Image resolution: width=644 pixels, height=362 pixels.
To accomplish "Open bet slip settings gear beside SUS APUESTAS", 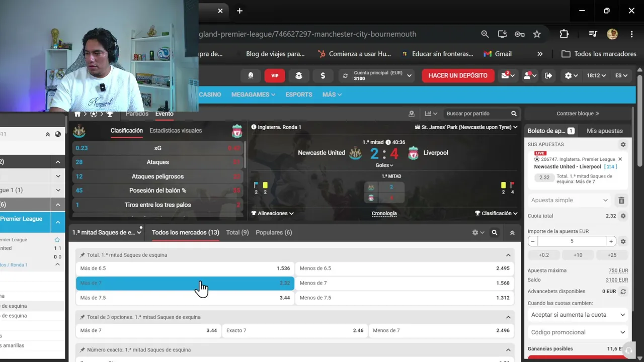I will pos(623,144).
